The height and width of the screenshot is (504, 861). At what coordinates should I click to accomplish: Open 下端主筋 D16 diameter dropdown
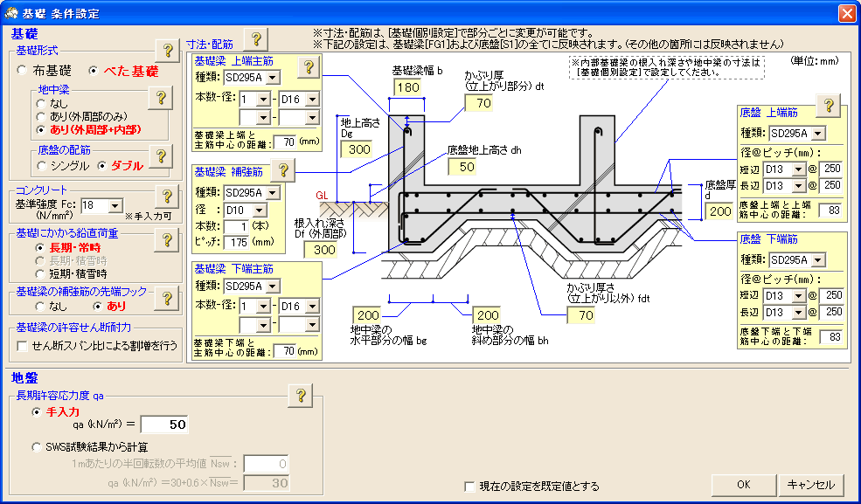click(312, 306)
